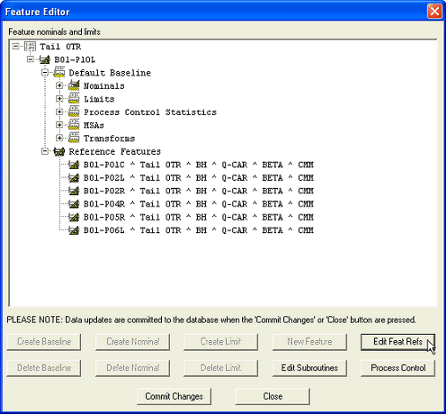Click the Nominals node icon
The width and height of the screenshot is (446, 414).
pos(74,86)
